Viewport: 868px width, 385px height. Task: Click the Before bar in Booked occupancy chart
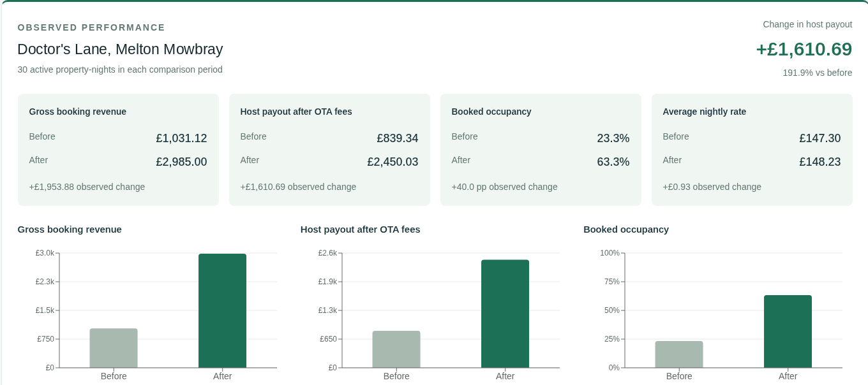click(x=679, y=354)
